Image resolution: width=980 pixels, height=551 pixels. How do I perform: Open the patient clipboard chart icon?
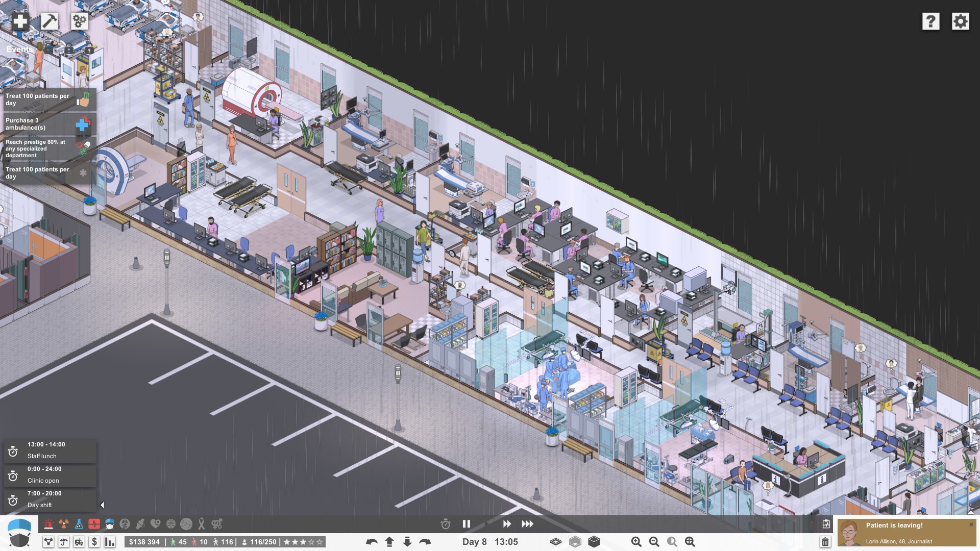(826, 524)
